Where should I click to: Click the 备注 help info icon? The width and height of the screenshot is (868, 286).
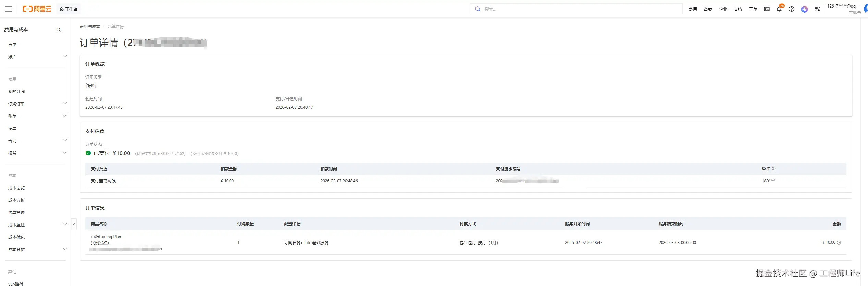tap(774, 169)
